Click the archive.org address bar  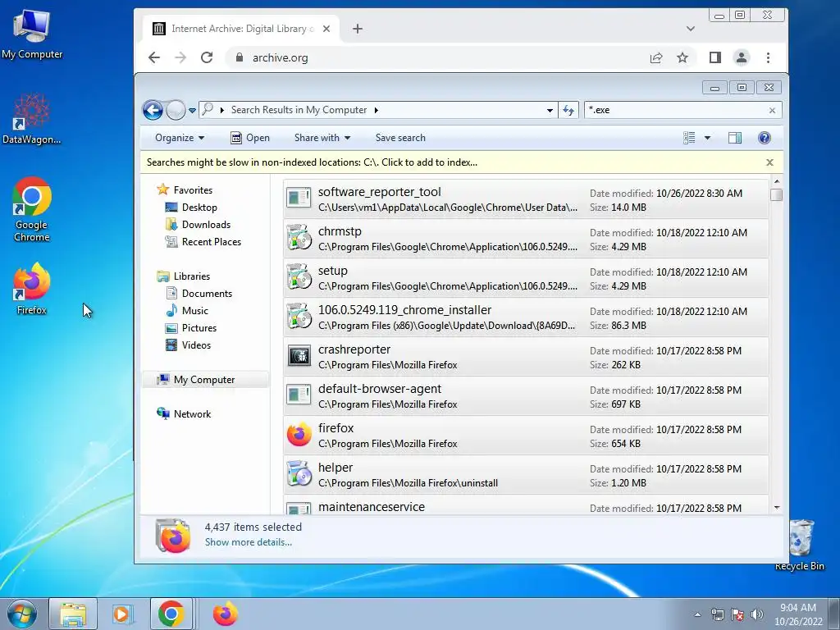(438, 58)
